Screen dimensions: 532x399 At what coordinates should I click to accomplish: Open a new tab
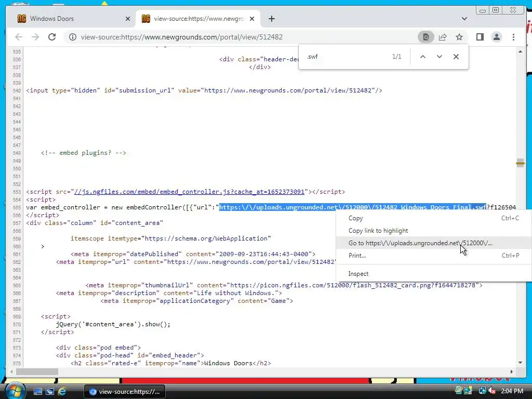[271, 19]
